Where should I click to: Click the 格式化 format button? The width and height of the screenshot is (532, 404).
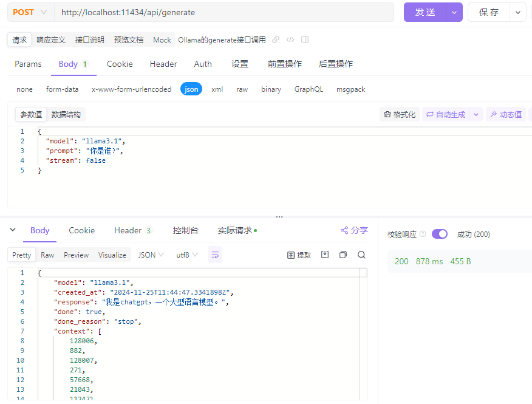[399, 114]
